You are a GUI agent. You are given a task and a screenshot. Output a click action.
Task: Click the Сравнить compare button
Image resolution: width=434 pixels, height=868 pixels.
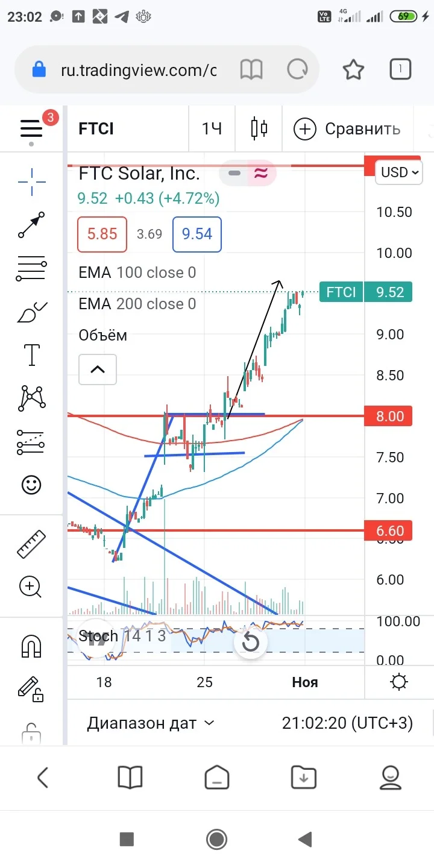pyautogui.click(x=348, y=128)
